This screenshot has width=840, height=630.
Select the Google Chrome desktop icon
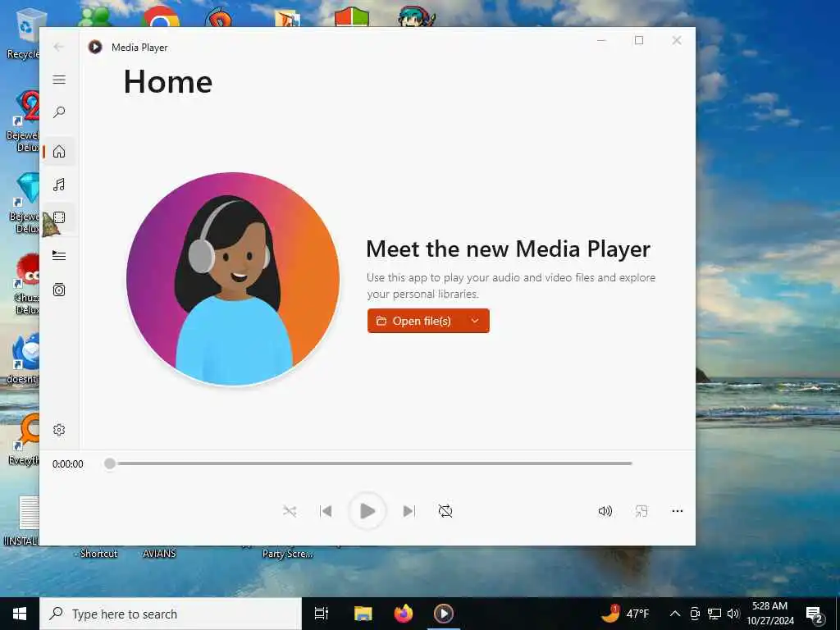[160, 16]
